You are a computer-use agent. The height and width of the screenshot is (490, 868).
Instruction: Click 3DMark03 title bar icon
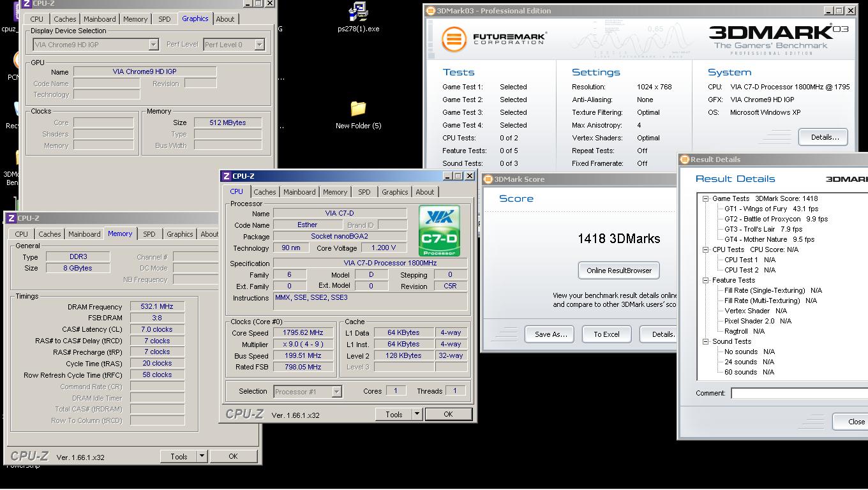coord(431,11)
